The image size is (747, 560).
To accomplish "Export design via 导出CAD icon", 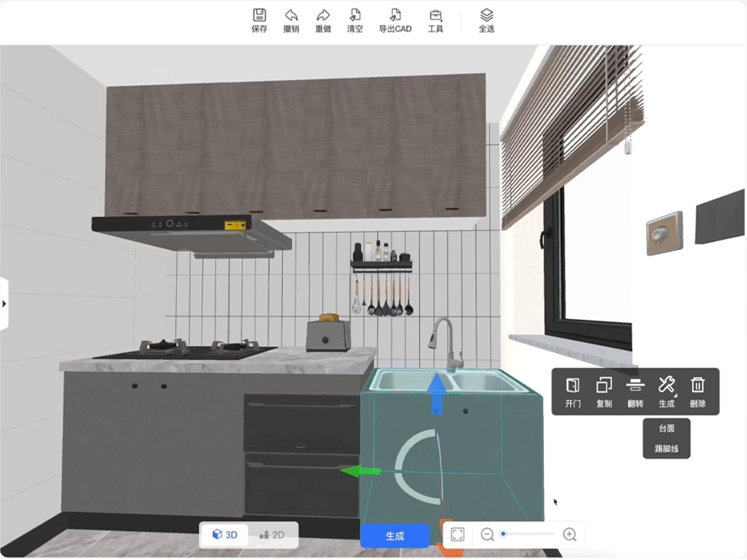I will coord(395,21).
